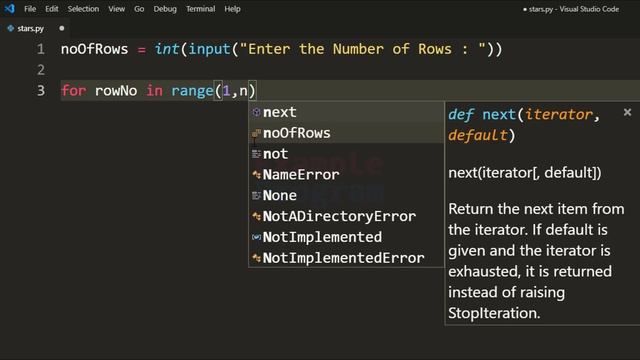The width and height of the screenshot is (640, 360).
Task: Close the next() documentation popup
Action: pyautogui.click(x=627, y=112)
